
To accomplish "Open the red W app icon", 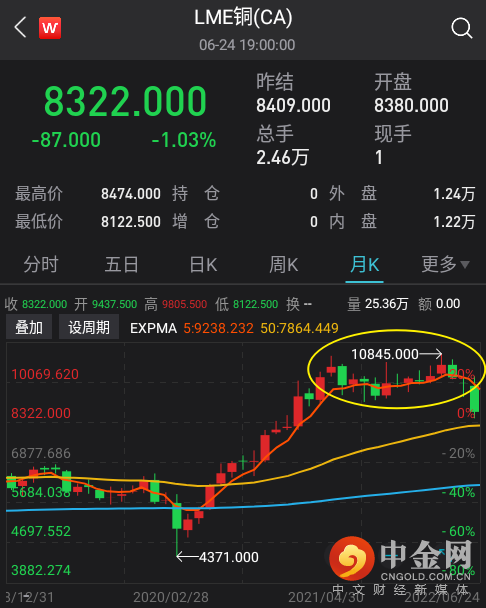I will [50, 28].
